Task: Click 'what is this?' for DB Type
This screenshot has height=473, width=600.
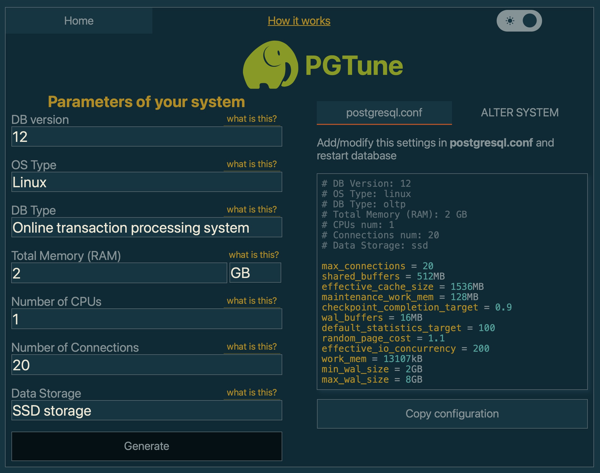Action: (x=252, y=209)
